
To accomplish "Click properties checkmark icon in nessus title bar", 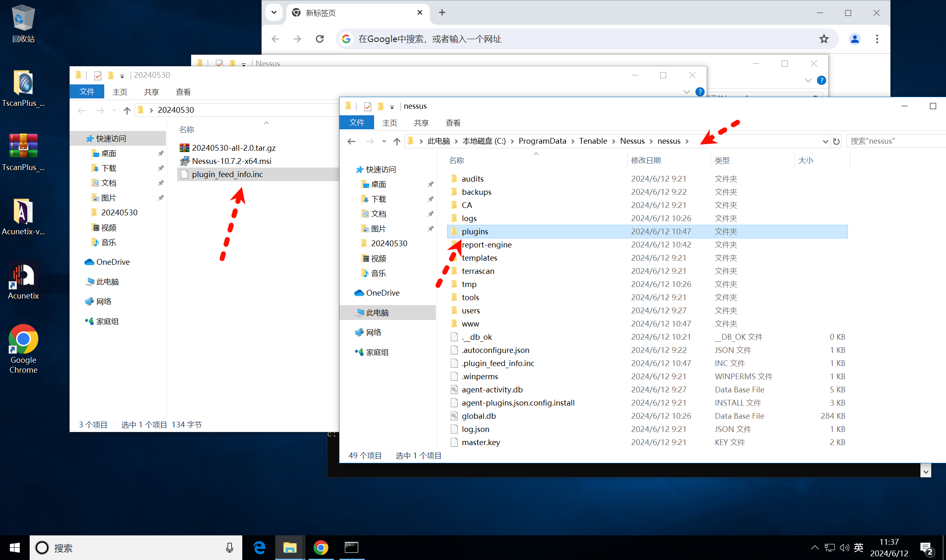I will 368,106.
